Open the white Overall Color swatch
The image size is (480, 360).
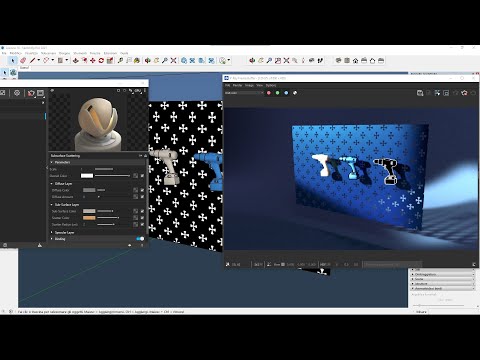(87, 176)
